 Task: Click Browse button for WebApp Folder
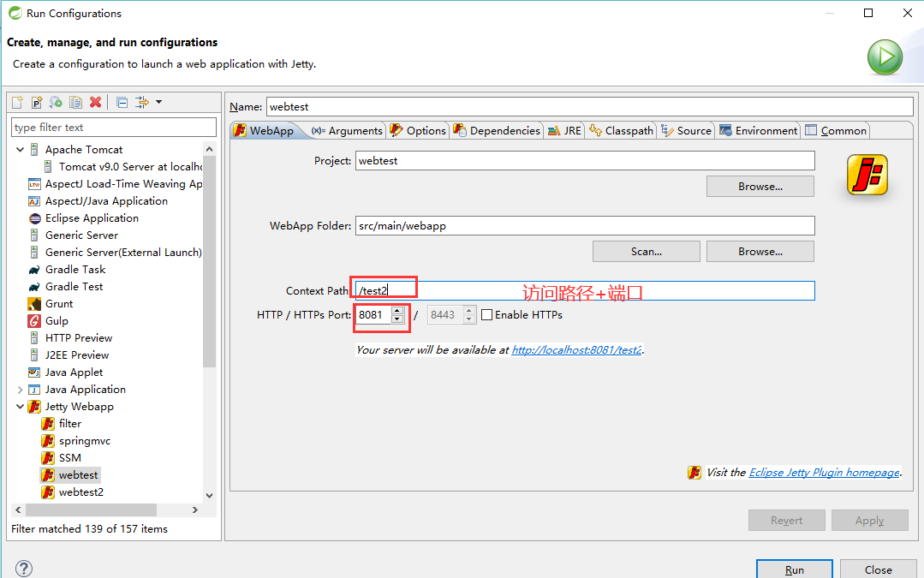[760, 252]
